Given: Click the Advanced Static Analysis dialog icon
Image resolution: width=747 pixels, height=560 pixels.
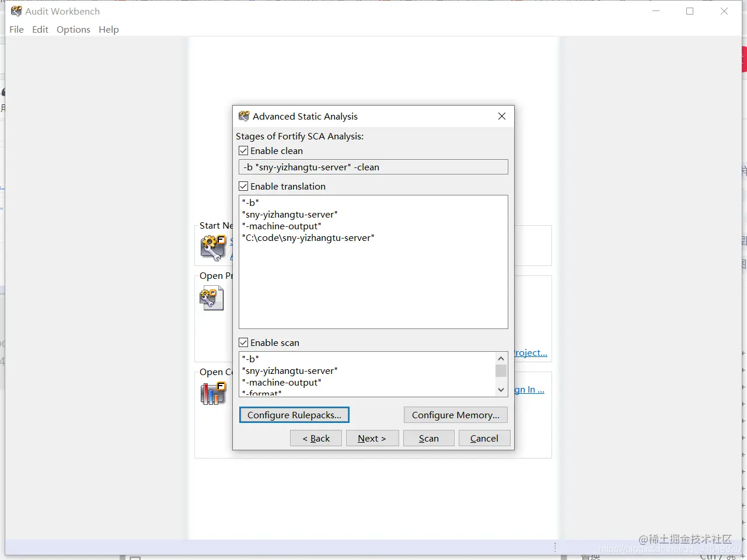Looking at the screenshot, I should [244, 116].
